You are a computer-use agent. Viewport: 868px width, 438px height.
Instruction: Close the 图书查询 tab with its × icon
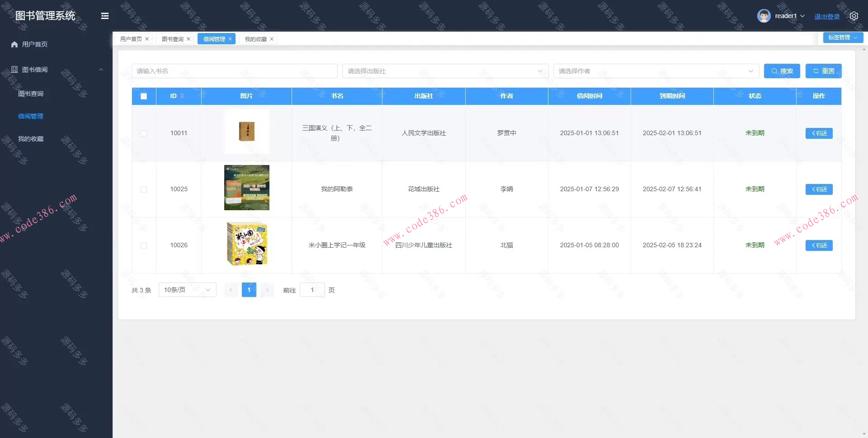(189, 38)
